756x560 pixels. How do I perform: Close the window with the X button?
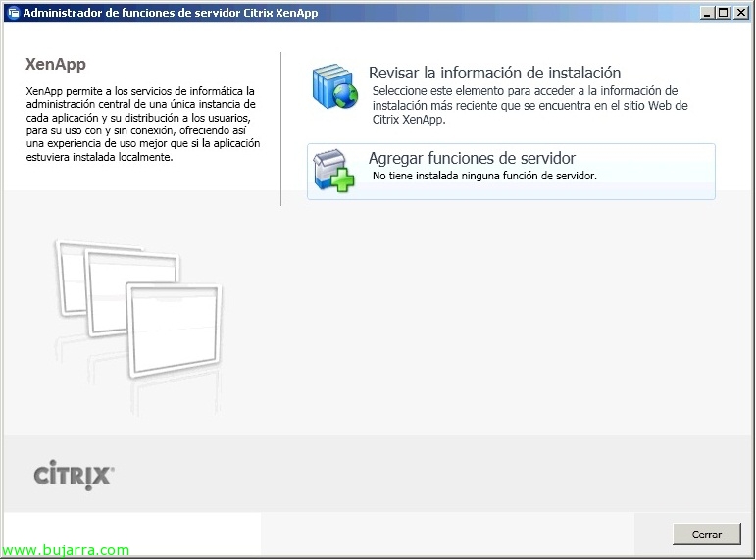click(741, 13)
